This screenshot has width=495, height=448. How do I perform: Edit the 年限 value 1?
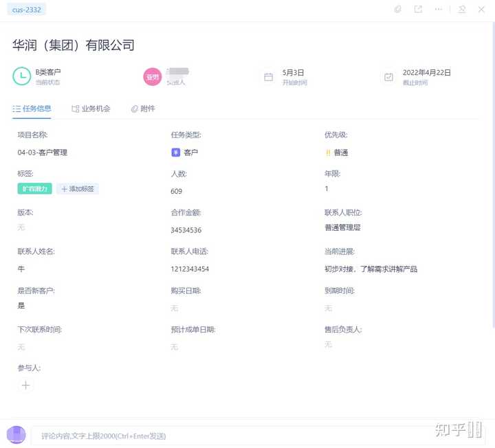(327, 189)
